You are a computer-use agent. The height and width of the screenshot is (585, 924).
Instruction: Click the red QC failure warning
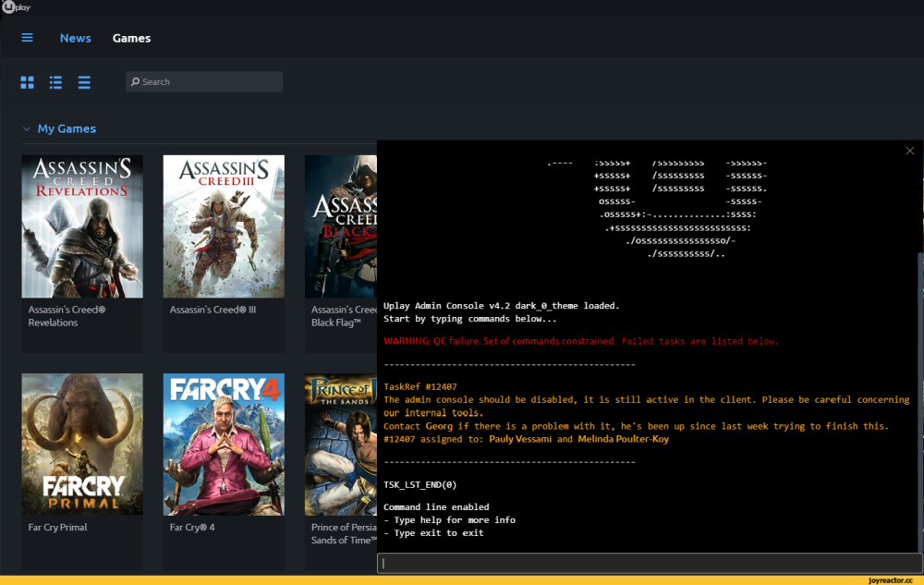click(580, 341)
